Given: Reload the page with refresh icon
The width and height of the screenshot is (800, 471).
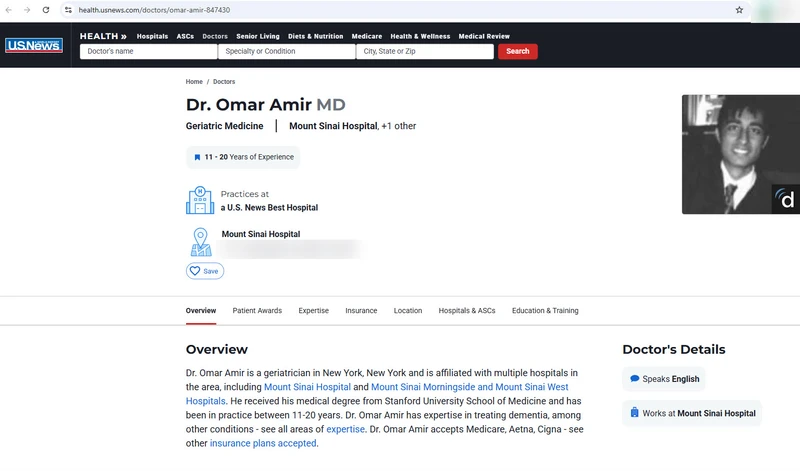Looking at the screenshot, I should (x=47, y=10).
